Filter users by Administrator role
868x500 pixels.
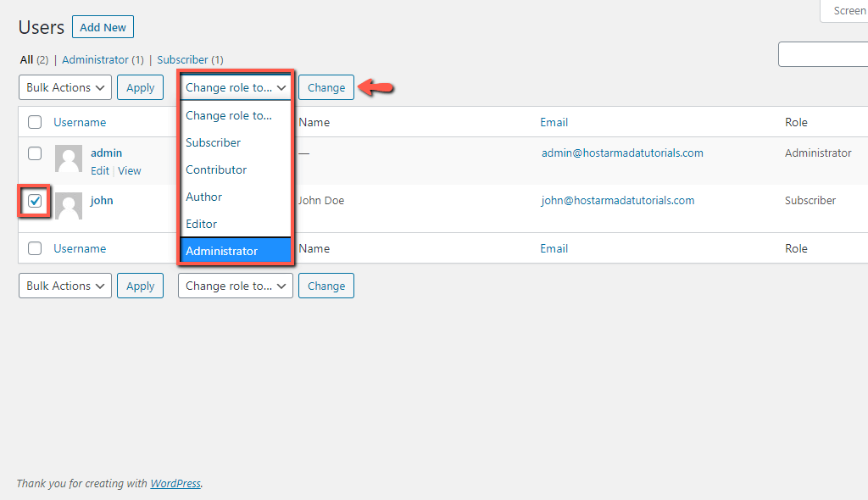point(95,59)
